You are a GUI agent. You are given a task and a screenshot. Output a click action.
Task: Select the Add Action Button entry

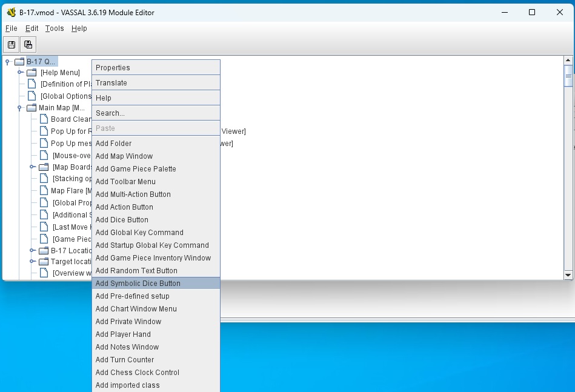[x=156, y=207]
